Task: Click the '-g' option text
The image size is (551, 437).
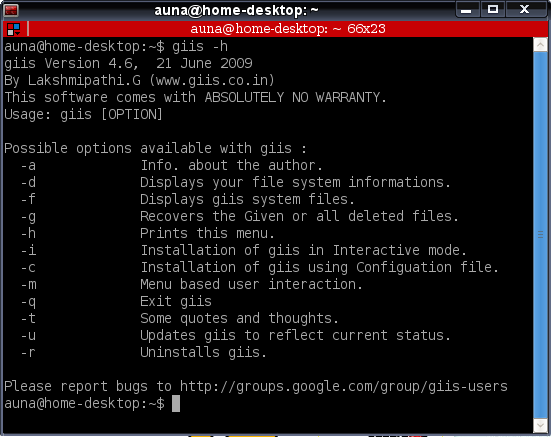Action: coord(28,217)
